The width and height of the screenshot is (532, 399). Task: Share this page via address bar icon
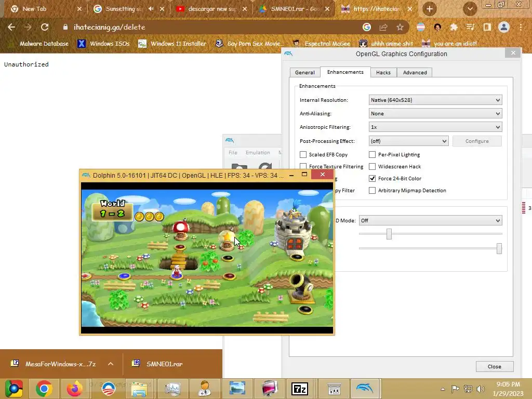tap(383, 27)
